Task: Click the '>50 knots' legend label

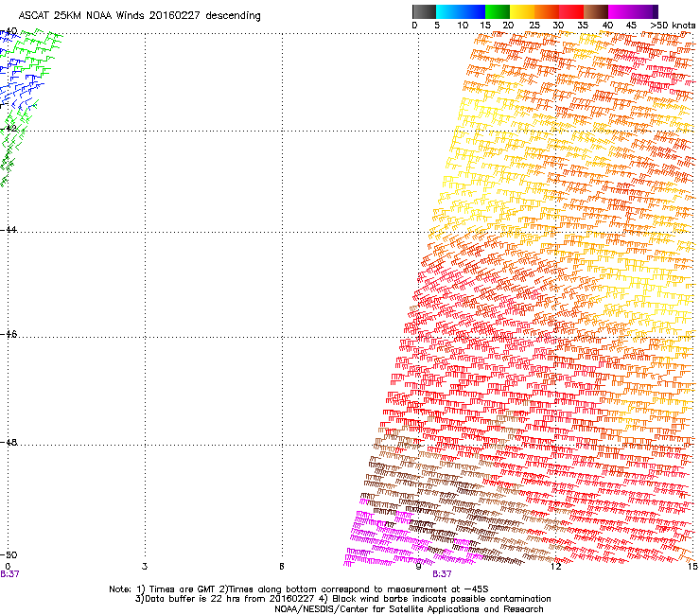Action: [x=673, y=25]
